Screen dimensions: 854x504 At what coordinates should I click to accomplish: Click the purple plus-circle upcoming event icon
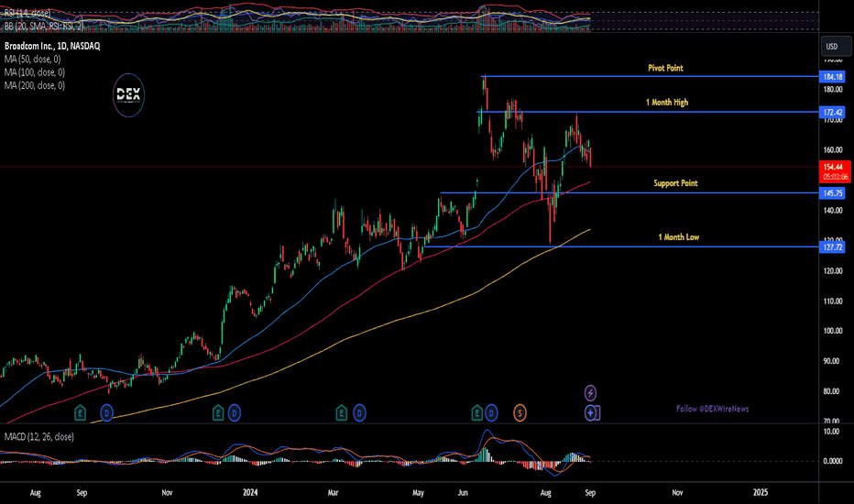point(592,413)
